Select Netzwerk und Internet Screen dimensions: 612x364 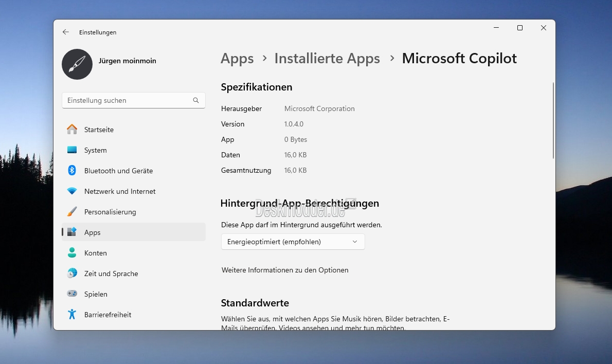tap(134, 191)
